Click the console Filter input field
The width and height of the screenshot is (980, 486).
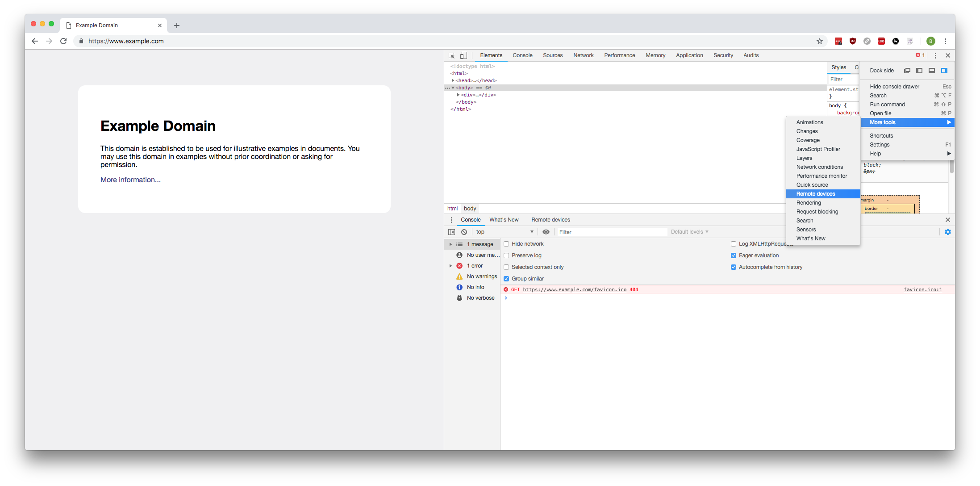click(x=611, y=232)
